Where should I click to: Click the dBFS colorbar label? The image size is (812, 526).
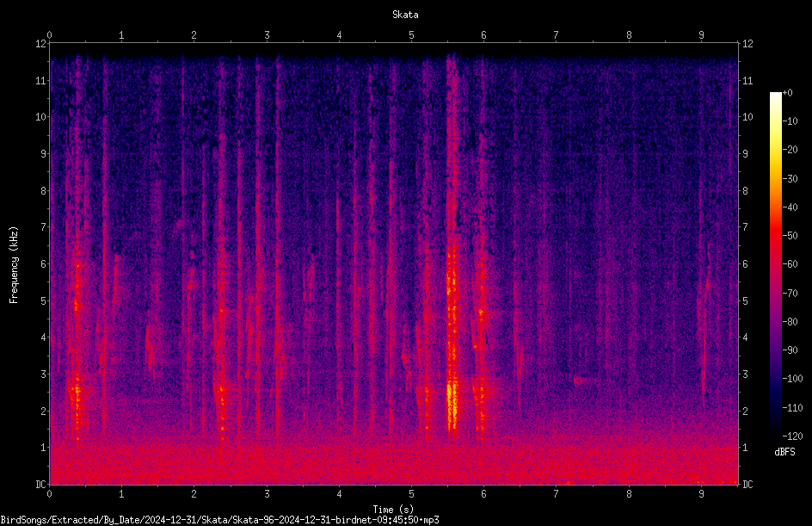click(x=784, y=452)
